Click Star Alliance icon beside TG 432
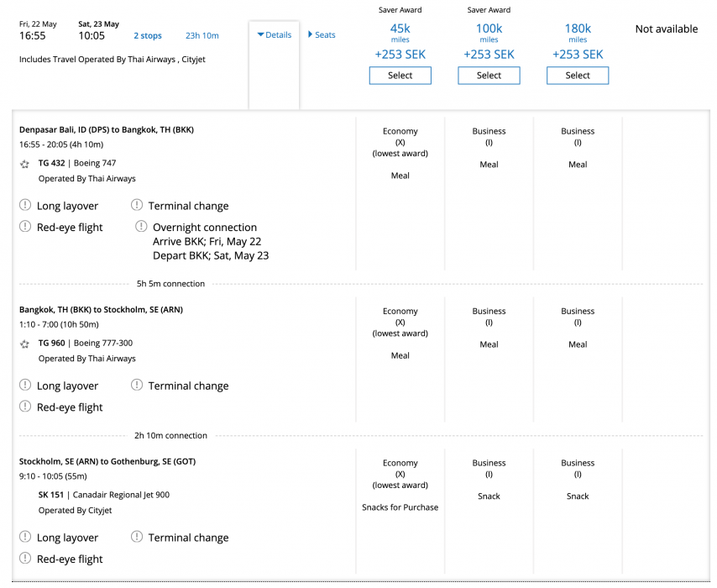717x588 pixels. [x=24, y=164]
